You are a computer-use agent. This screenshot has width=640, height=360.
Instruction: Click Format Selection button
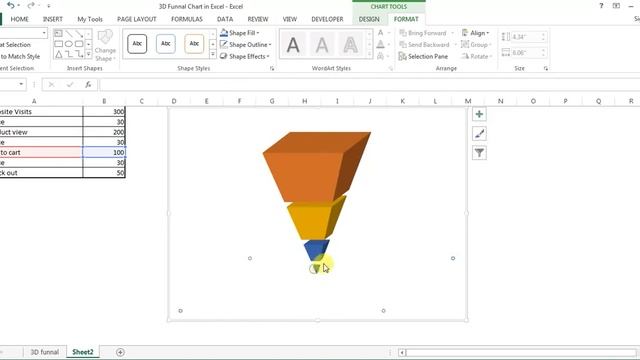pyautogui.click(x=16, y=44)
